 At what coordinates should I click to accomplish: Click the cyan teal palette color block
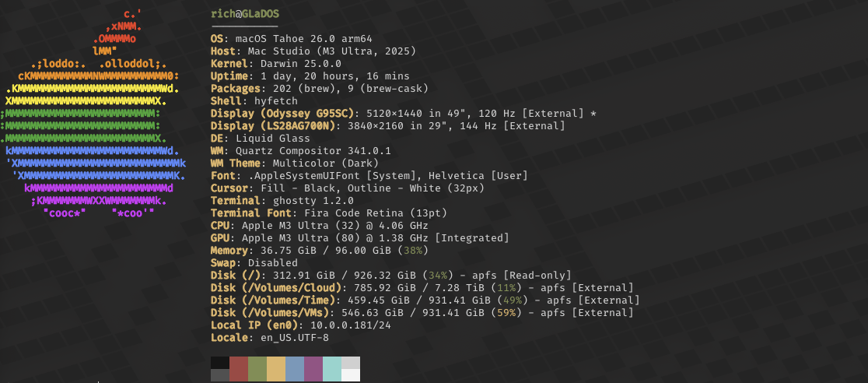(x=332, y=368)
